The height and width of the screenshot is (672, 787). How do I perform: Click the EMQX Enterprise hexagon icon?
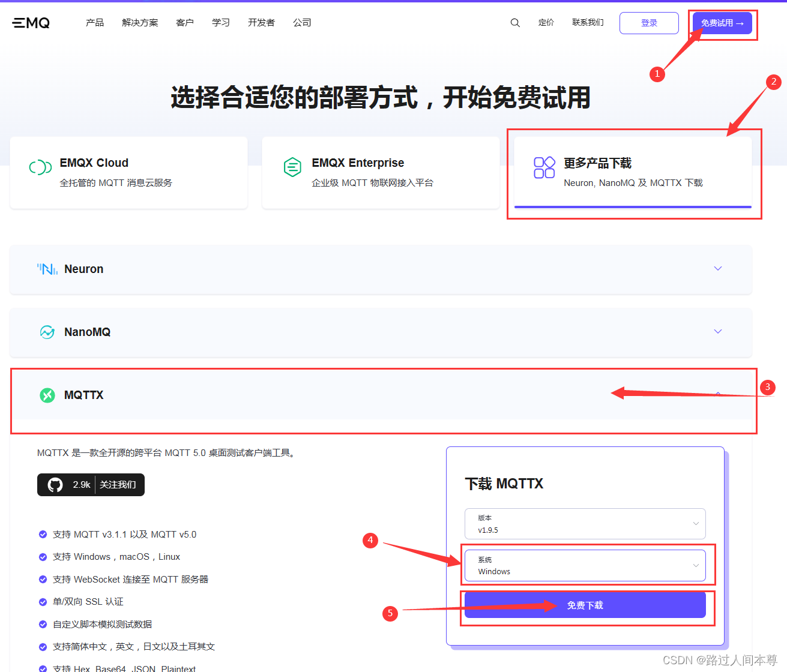click(292, 167)
